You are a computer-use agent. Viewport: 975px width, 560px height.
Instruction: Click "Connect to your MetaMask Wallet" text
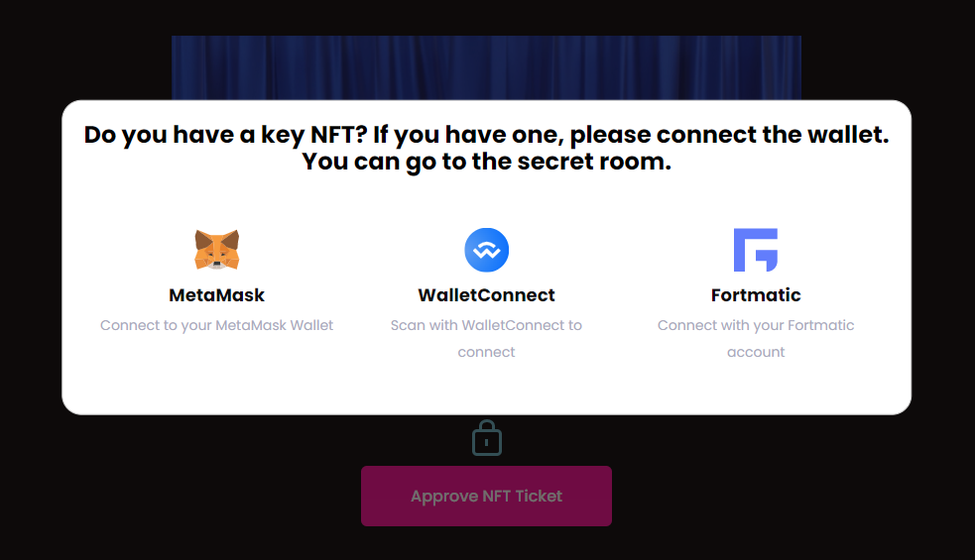(217, 325)
